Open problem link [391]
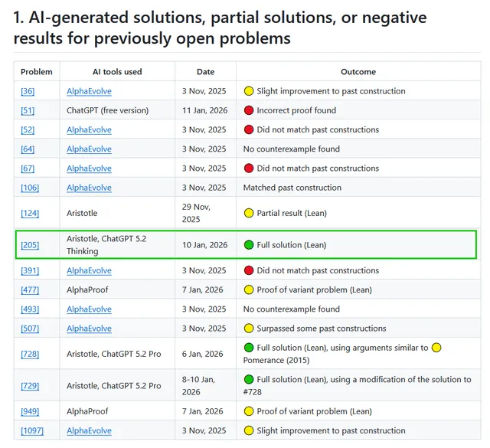Viewport: 490px width, 448px height. click(x=30, y=271)
